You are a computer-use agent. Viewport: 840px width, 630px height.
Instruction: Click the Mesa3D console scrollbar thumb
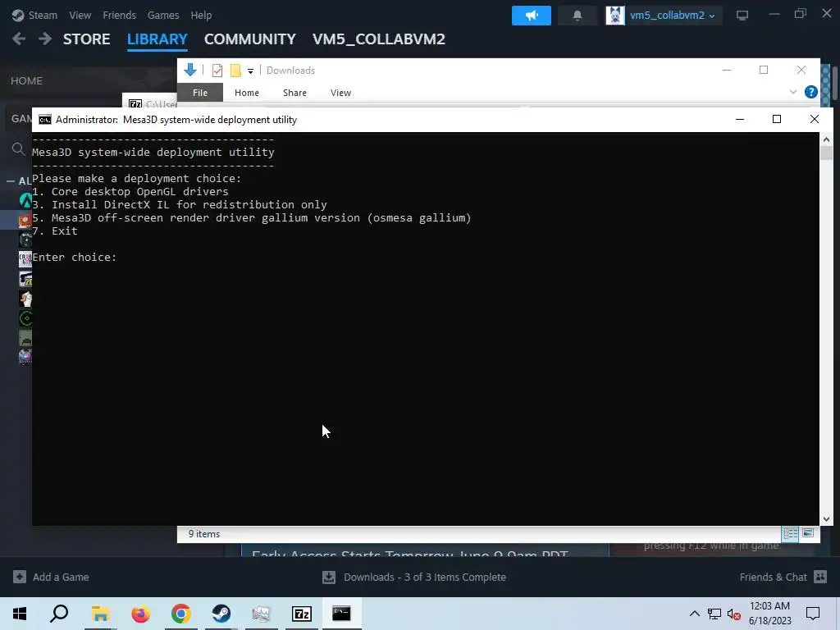tap(826, 153)
